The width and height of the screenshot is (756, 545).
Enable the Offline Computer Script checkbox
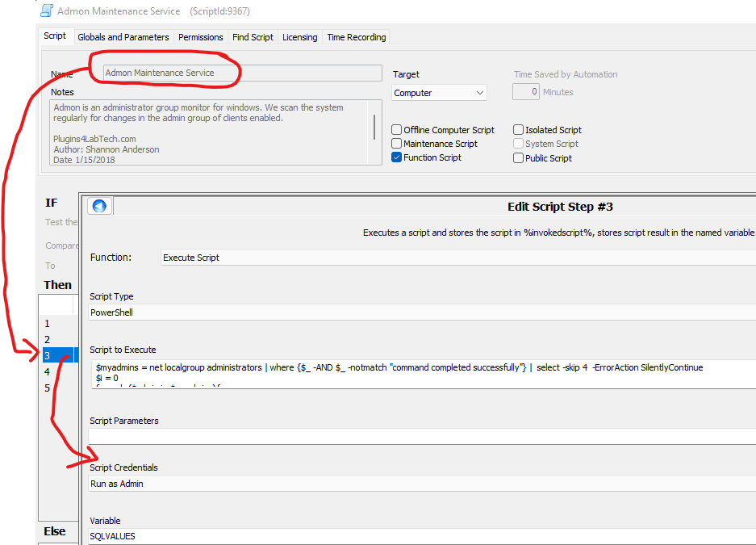tap(397, 130)
